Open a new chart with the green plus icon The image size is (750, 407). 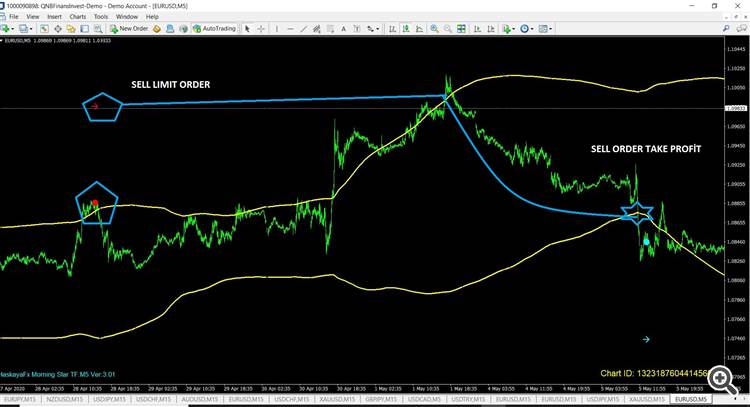pos(5,29)
